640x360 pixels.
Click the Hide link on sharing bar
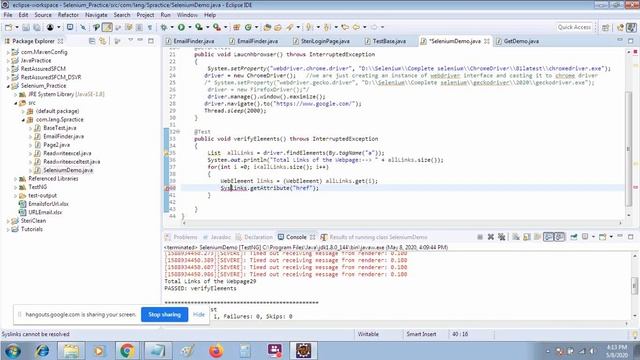(x=199, y=315)
